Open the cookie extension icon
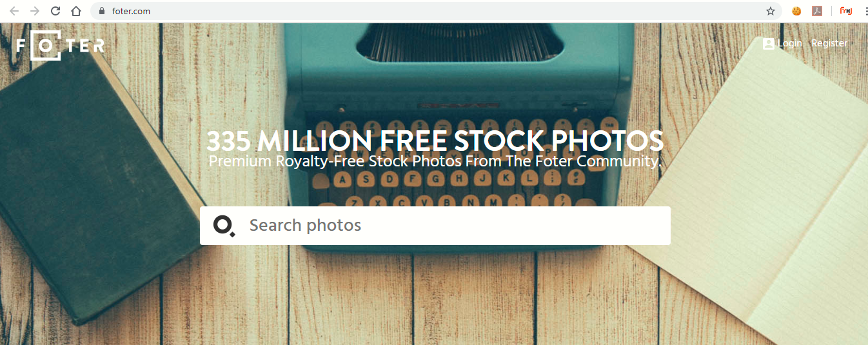This screenshot has width=868, height=345. coord(796,11)
